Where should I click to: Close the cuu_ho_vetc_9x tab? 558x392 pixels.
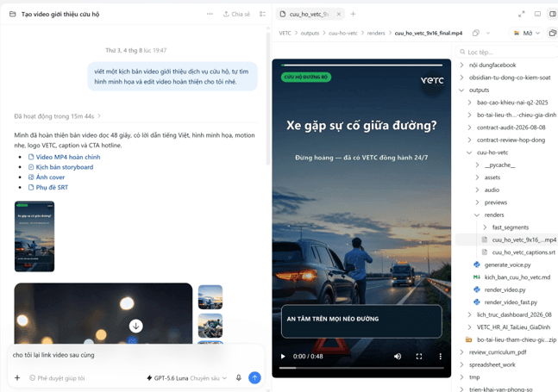(x=339, y=15)
